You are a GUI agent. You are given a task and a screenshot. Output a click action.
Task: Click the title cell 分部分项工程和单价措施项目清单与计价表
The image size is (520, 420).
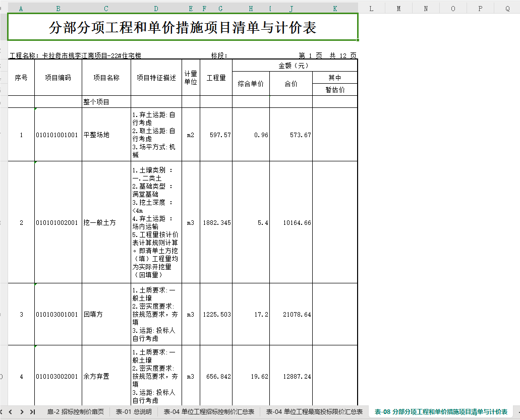pos(183,27)
